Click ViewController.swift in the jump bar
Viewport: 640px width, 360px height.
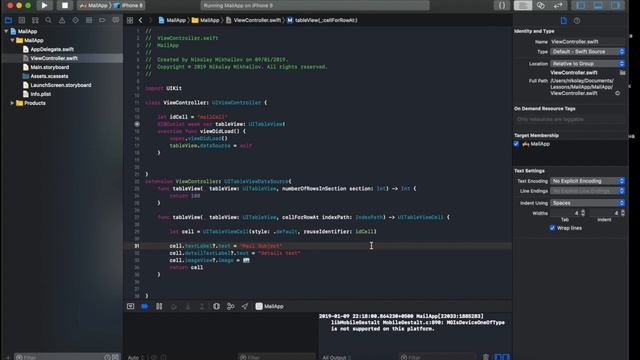(253, 20)
